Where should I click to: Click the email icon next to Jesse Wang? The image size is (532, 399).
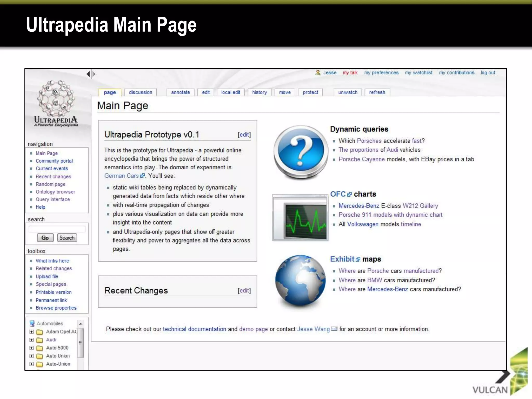click(334, 329)
